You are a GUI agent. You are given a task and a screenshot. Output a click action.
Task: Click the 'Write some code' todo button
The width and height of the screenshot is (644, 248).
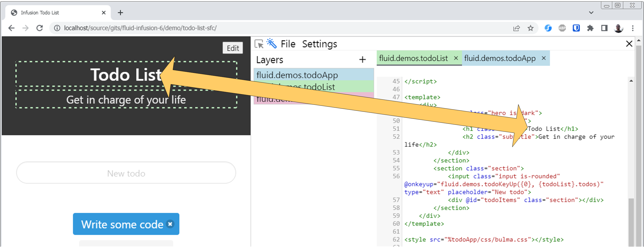(x=126, y=224)
